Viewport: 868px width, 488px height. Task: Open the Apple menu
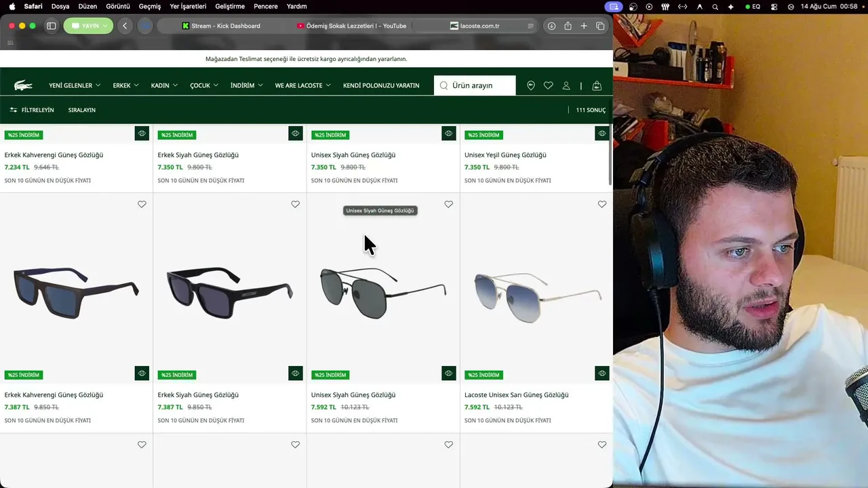12,6
